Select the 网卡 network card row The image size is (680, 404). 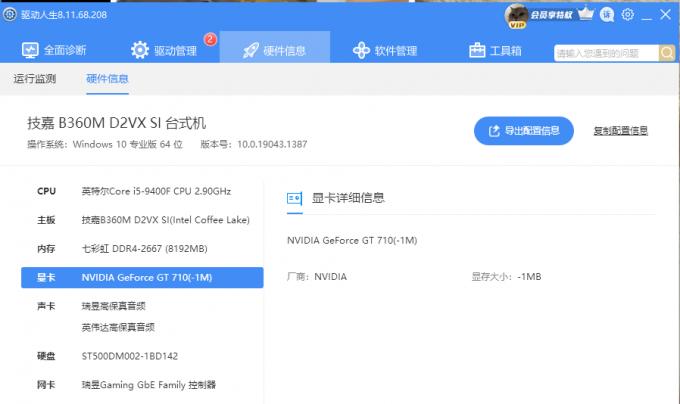pyautogui.click(x=142, y=384)
